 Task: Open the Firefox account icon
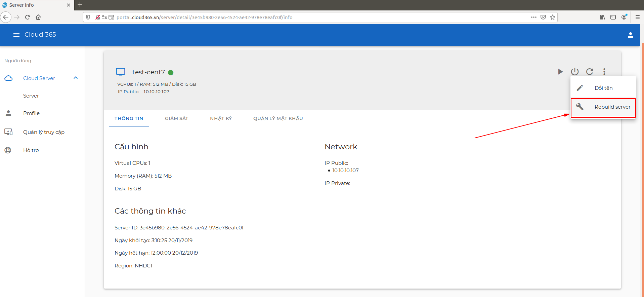[x=624, y=17]
